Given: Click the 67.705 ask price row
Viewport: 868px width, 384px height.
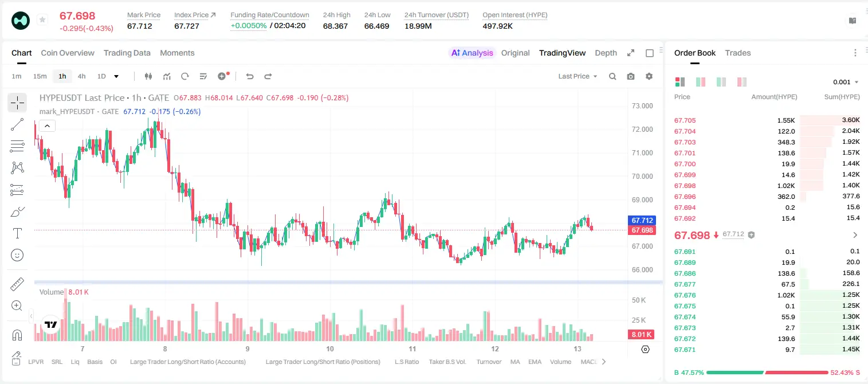Looking at the screenshot, I should (x=767, y=120).
